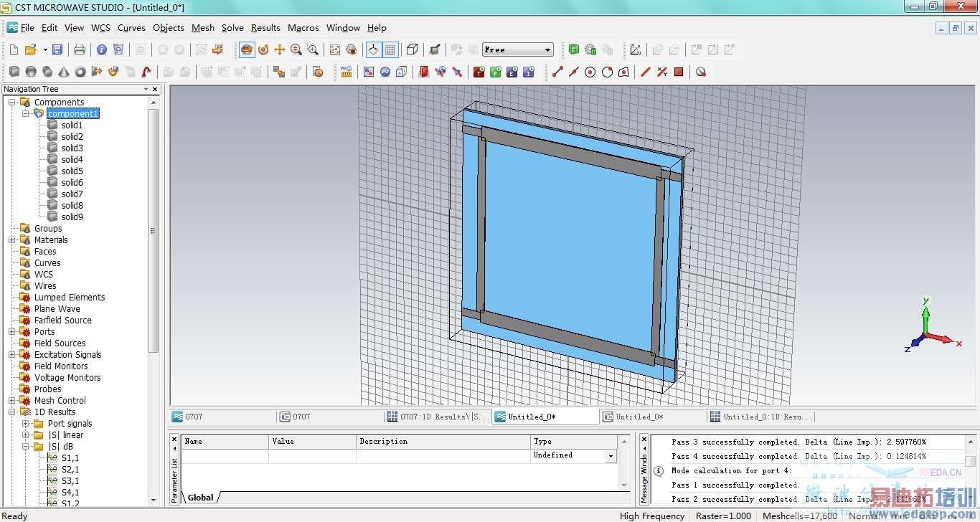
Task: Open the Curves menu
Action: point(131,27)
